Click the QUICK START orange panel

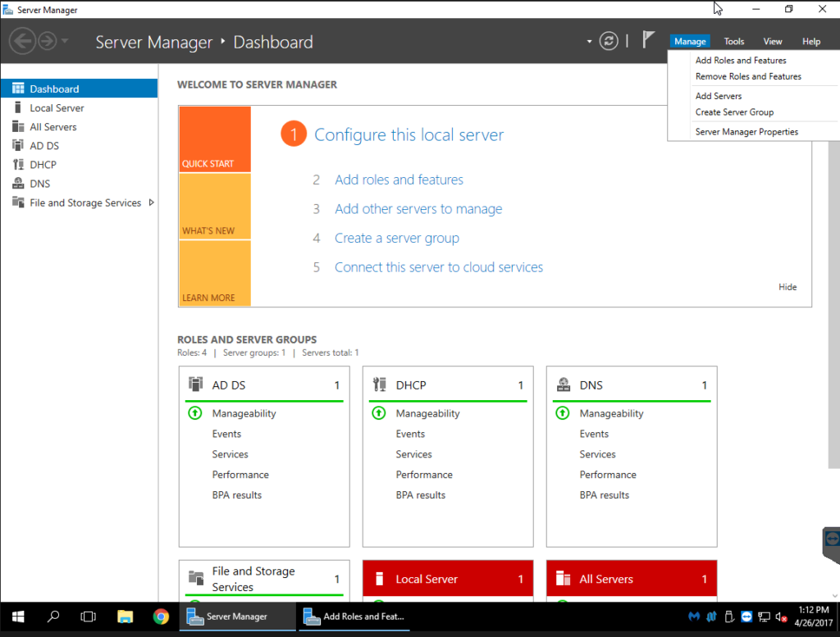pyautogui.click(x=214, y=139)
